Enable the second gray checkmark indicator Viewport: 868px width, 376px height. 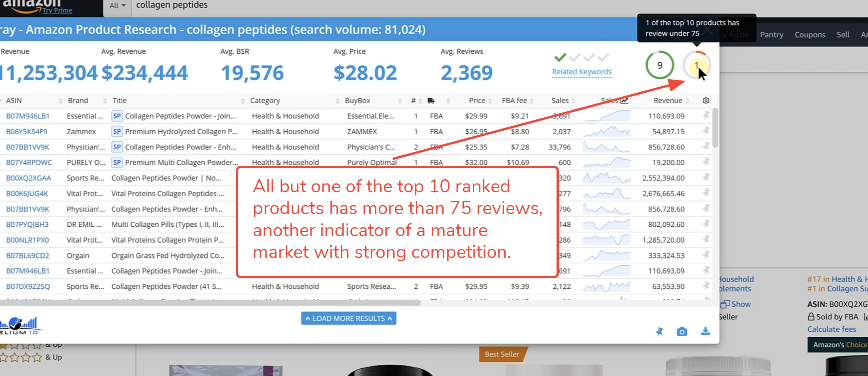pyautogui.click(x=574, y=57)
